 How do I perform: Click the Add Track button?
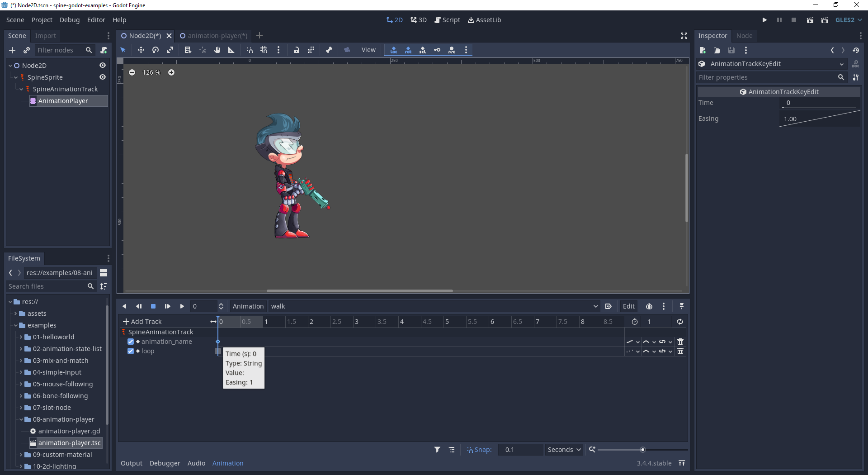click(142, 322)
